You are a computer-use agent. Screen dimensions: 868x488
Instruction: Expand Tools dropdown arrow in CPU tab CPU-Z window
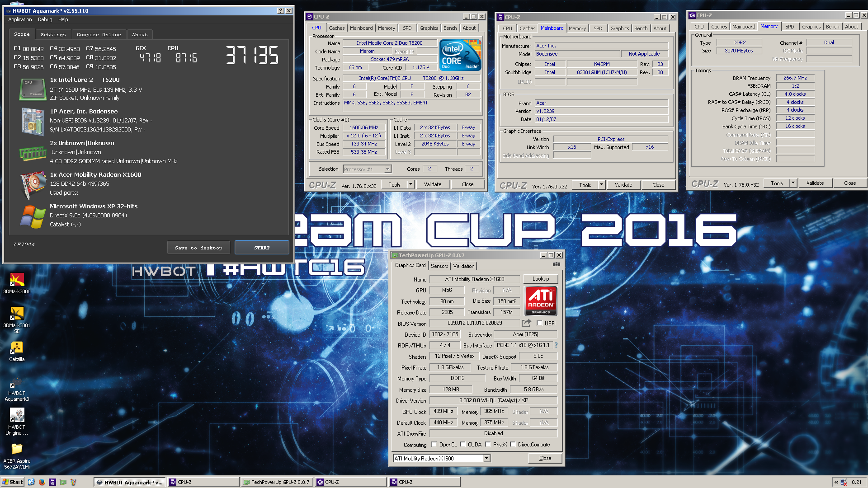tap(410, 184)
